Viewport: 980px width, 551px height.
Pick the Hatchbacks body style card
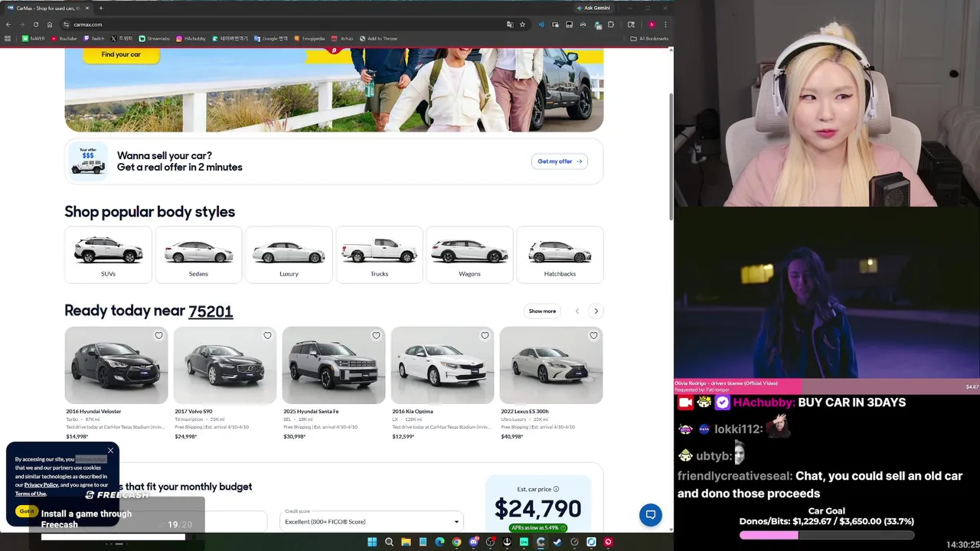tap(560, 255)
